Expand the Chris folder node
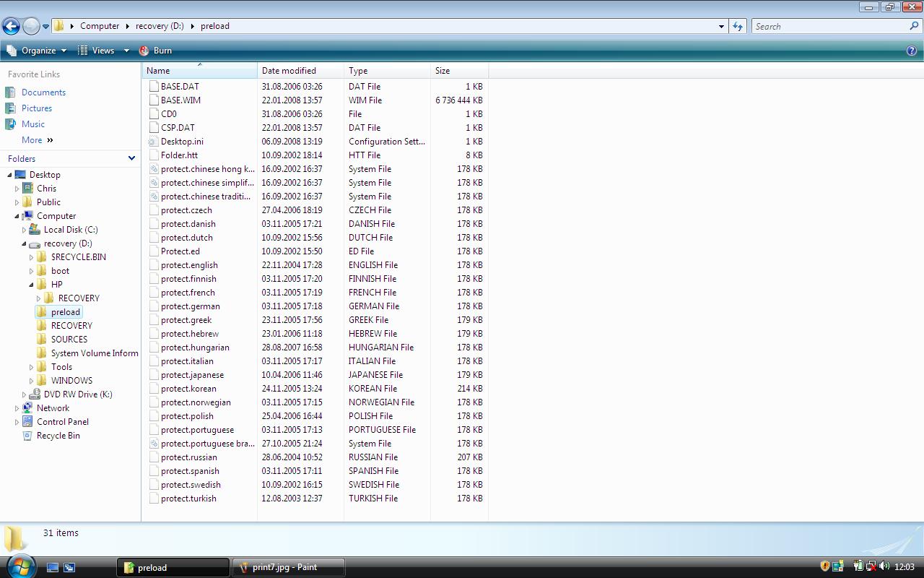Image resolution: width=924 pixels, height=578 pixels. tap(17, 189)
